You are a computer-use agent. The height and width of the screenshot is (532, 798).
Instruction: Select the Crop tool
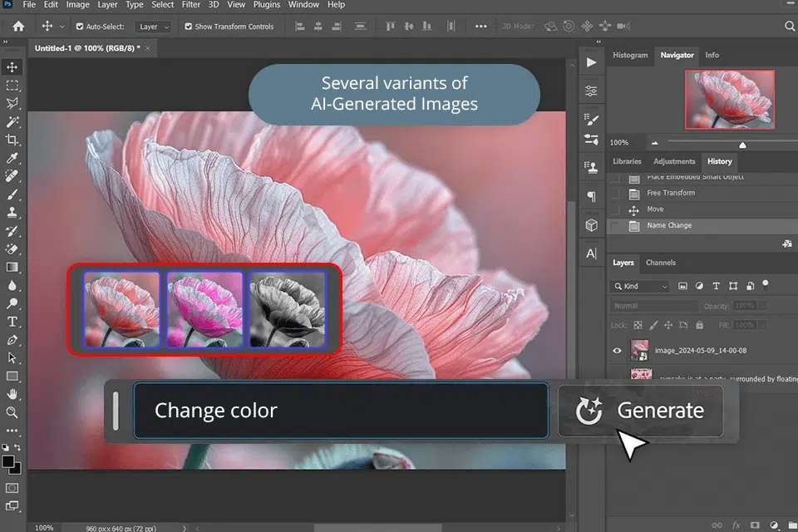[12, 140]
